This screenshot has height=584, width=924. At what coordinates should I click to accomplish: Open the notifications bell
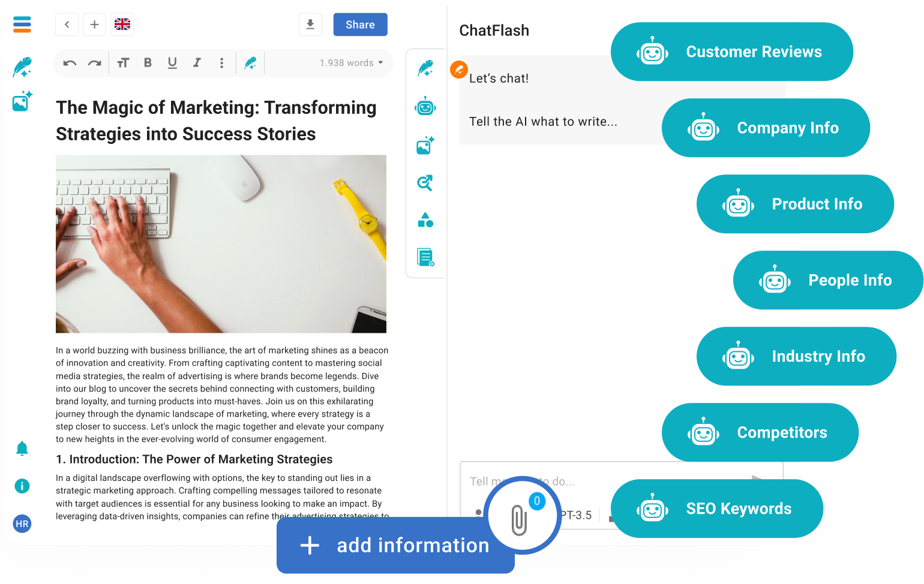click(x=22, y=448)
